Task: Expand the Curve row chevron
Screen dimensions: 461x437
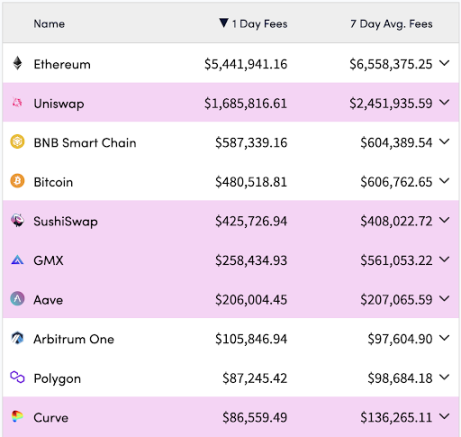Action: point(444,416)
